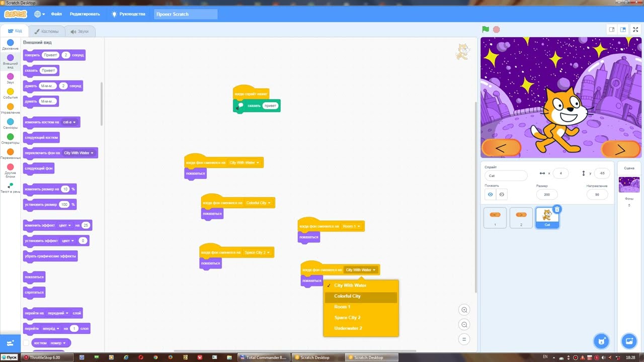The width and height of the screenshot is (644, 362).
Task: Click the choose sprite cat button
Action: coord(601,341)
